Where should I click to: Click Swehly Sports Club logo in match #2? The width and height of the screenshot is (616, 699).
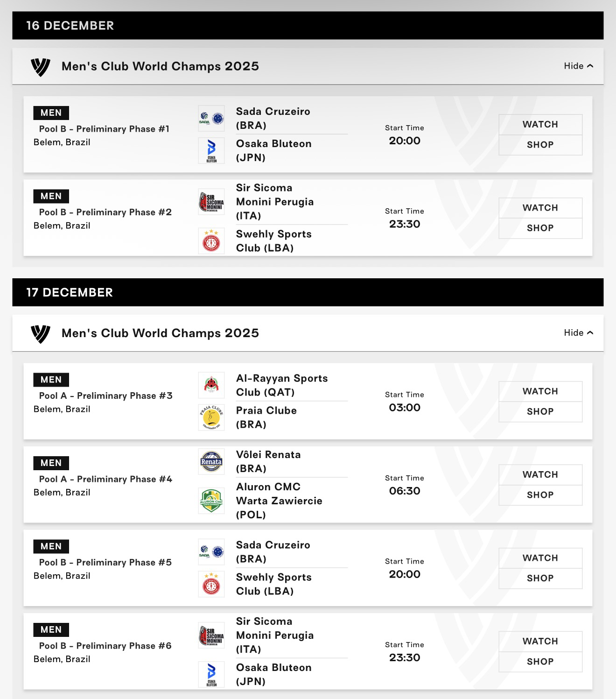click(x=211, y=241)
